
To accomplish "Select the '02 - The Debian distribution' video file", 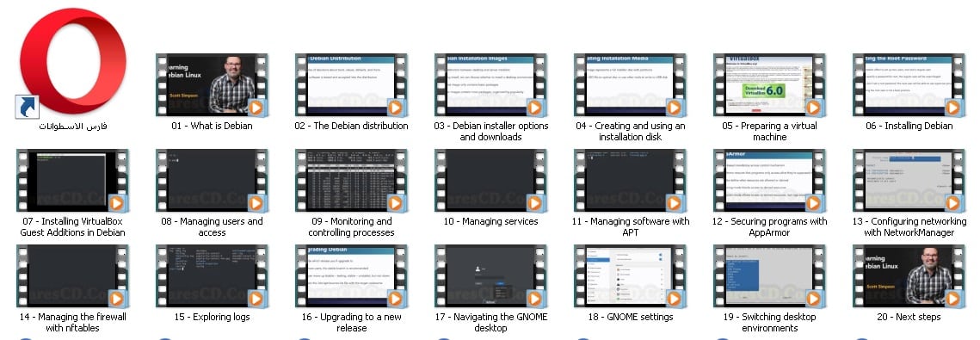I will point(351,85).
